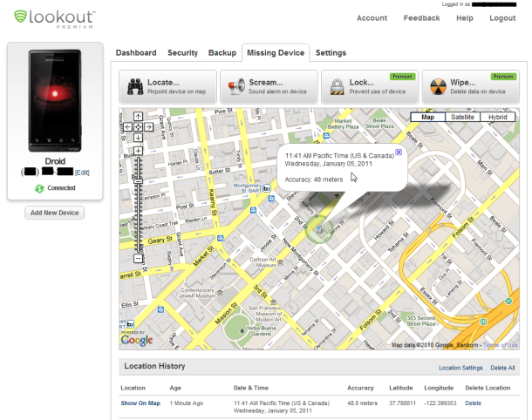532x420 pixels.
Task: Open the Security tab
Action: (182, 53)
